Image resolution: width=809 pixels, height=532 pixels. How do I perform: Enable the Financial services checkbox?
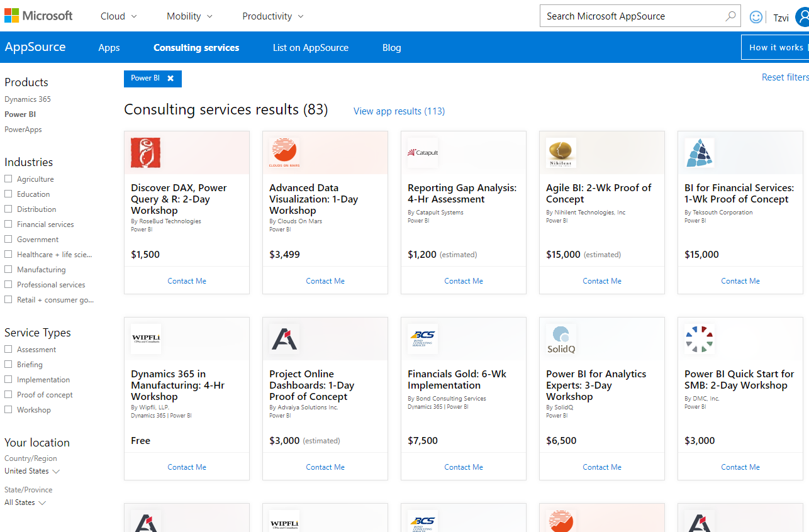click(x=8, y=224)
